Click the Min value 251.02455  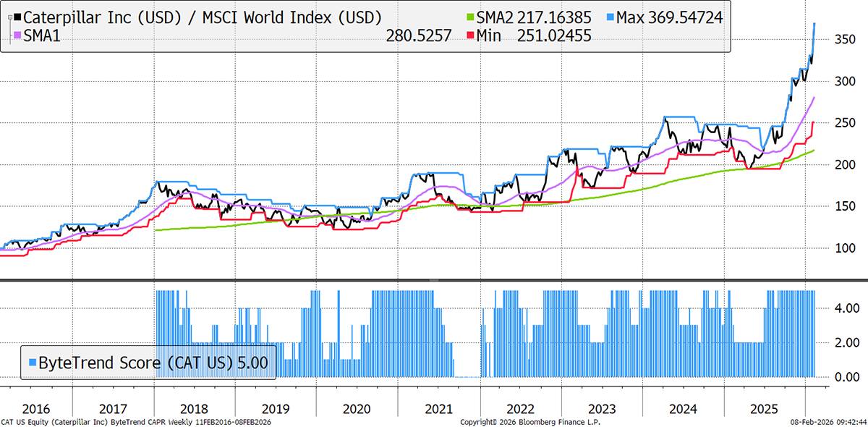pos(552,35)
